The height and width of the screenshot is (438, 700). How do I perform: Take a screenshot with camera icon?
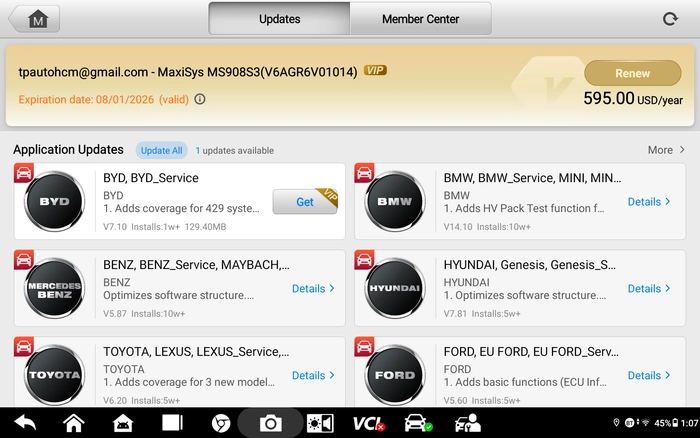click(x=270, y=423)
